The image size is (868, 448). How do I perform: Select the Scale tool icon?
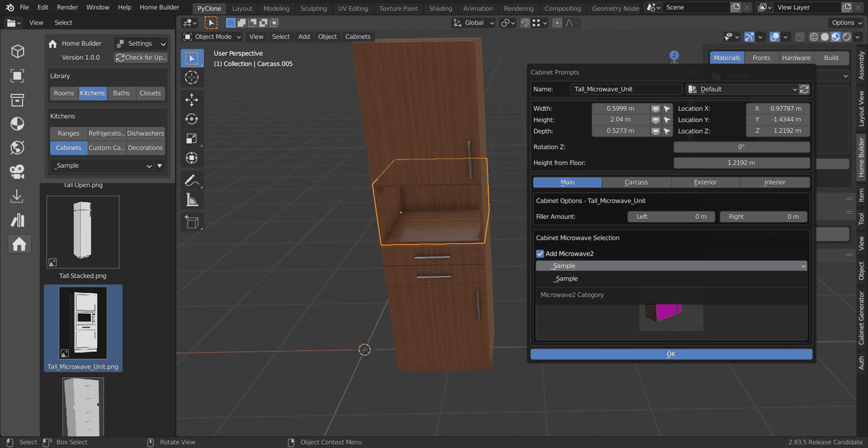pos(192,139)
